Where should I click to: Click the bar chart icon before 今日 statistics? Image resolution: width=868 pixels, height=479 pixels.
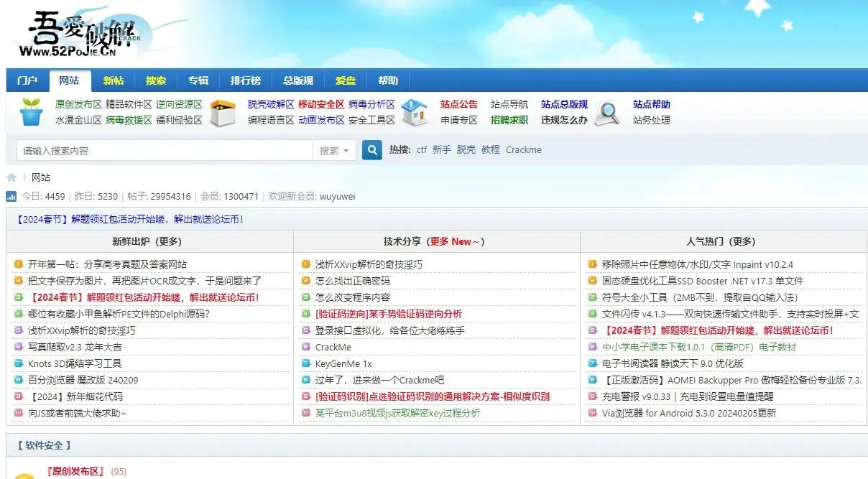[10, 195]
